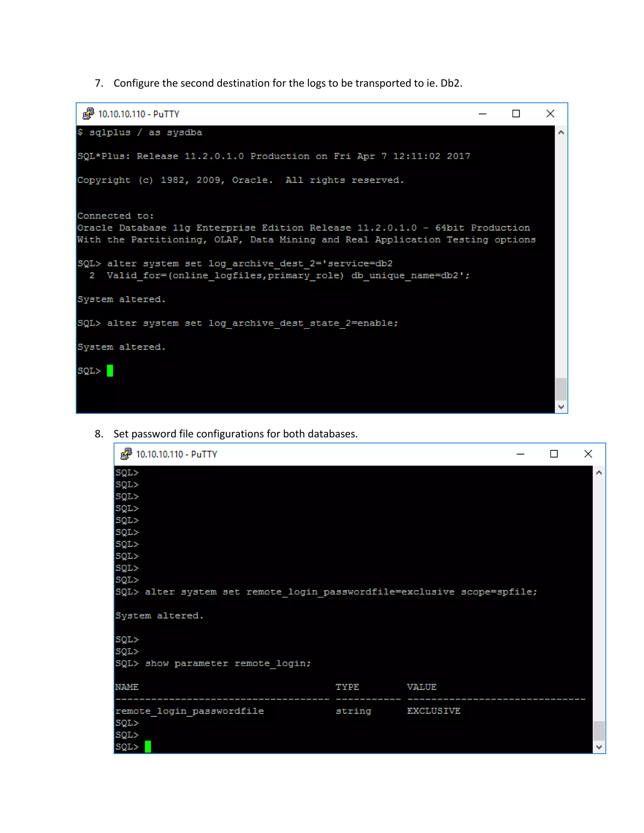Click the scroll down arrow in the first terminal

point(561,406)
